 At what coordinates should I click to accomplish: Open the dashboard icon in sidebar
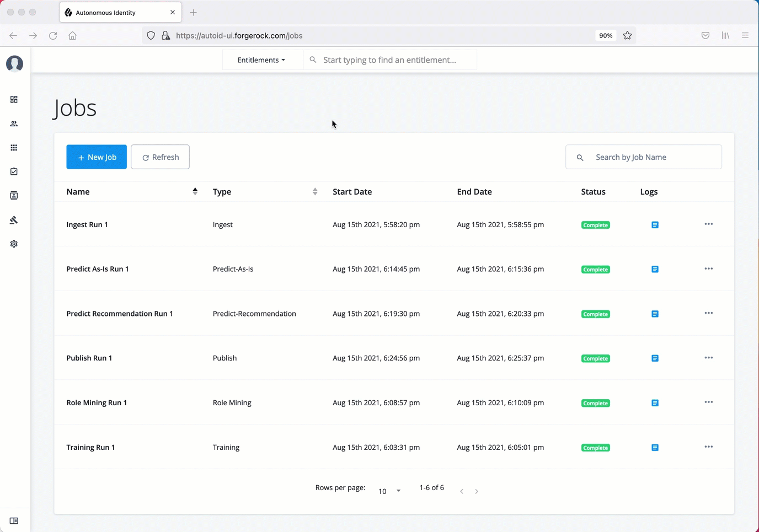click(x=14, y=100)
